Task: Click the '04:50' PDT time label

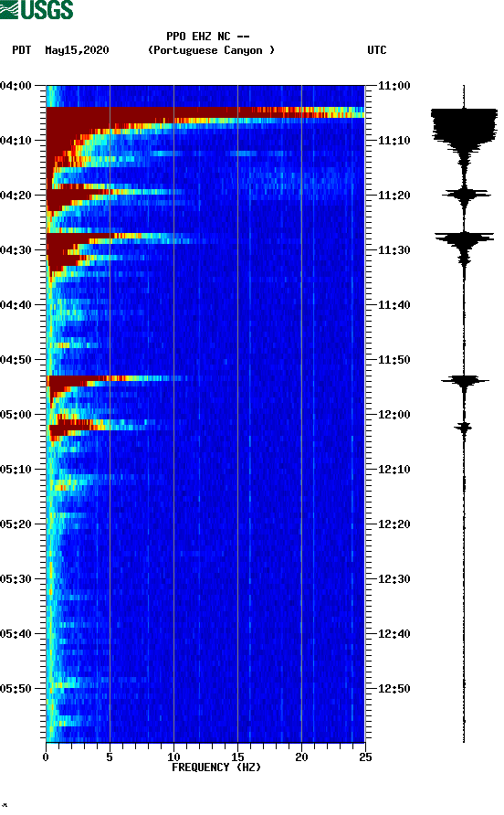Action: pyautogui.click(x=16, y=360)
